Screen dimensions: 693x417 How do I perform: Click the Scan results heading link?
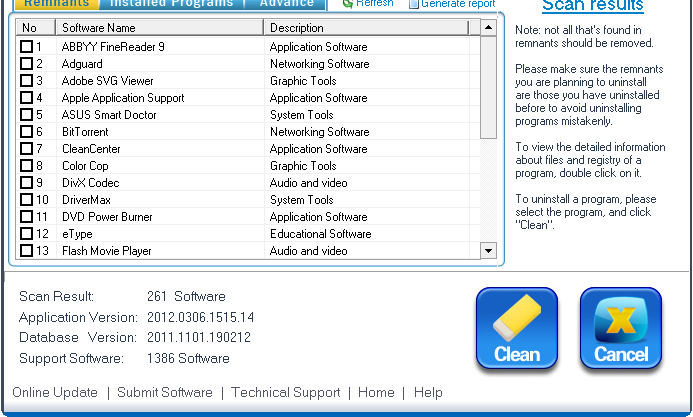coord(593,6)
